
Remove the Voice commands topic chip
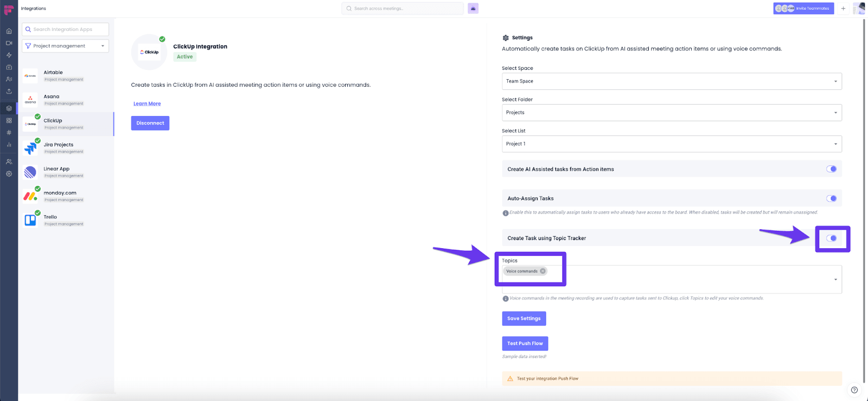click(x=543, y=271)
